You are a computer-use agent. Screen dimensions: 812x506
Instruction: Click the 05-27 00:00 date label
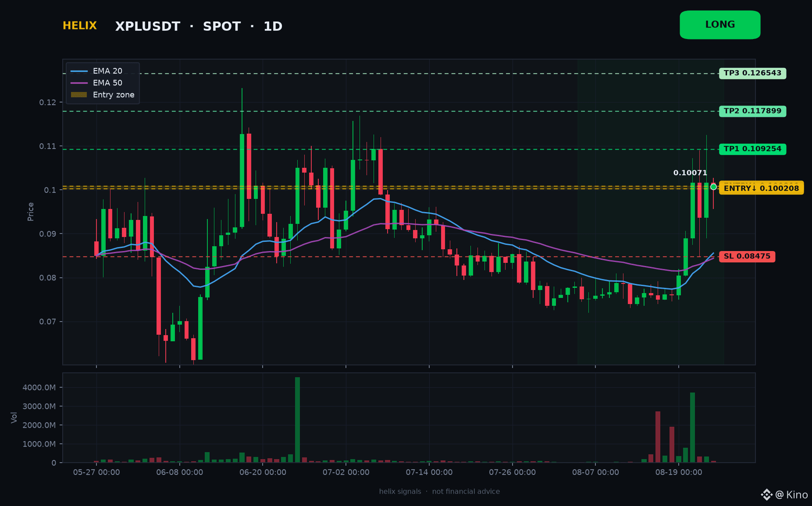(x=96, y=472)
